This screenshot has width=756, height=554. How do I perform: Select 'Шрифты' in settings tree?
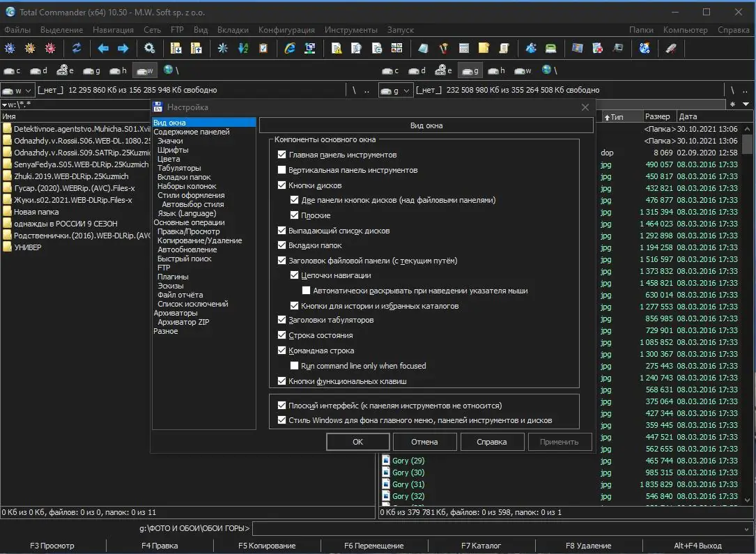pyautogui.click(x=173, y=150)
